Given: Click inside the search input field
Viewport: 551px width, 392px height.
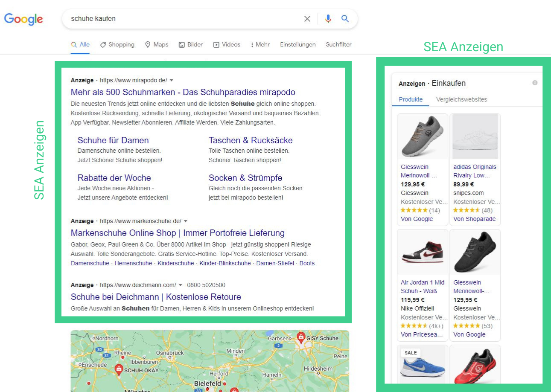Looking at the screenshot, I should pyautogui.click(x=171, y=19).
